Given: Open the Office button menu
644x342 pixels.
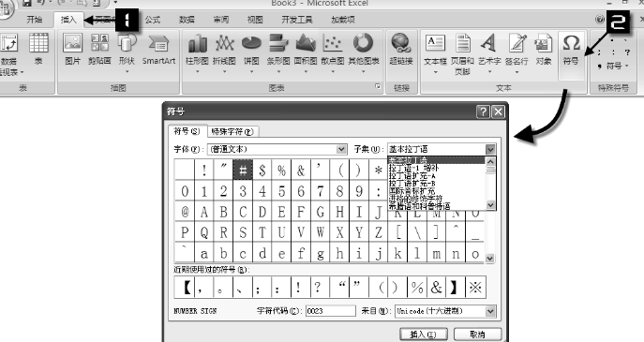Looking at the screenshot, I should (x=6, y=9).
